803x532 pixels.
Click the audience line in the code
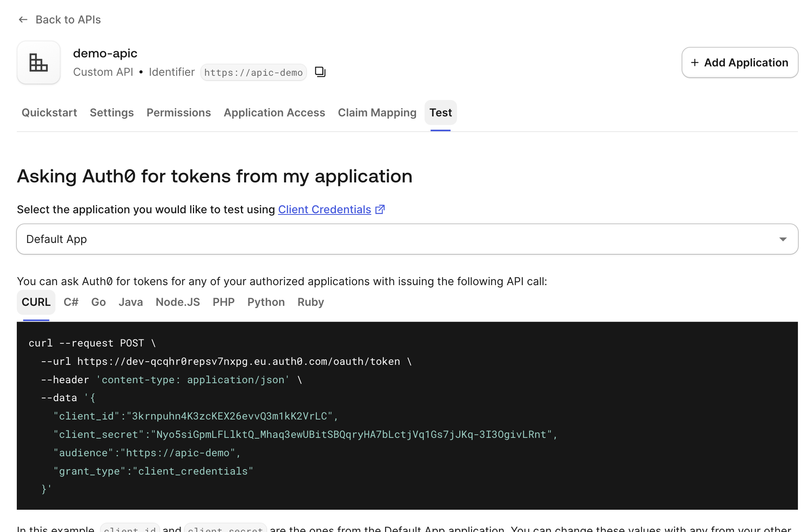(147, 453)
